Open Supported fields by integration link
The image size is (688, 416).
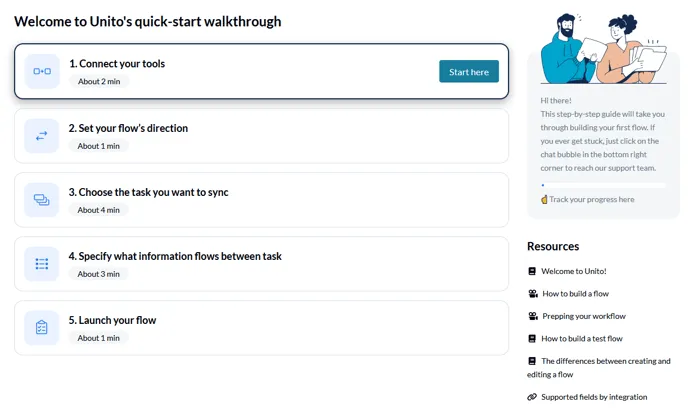(594, 397)
